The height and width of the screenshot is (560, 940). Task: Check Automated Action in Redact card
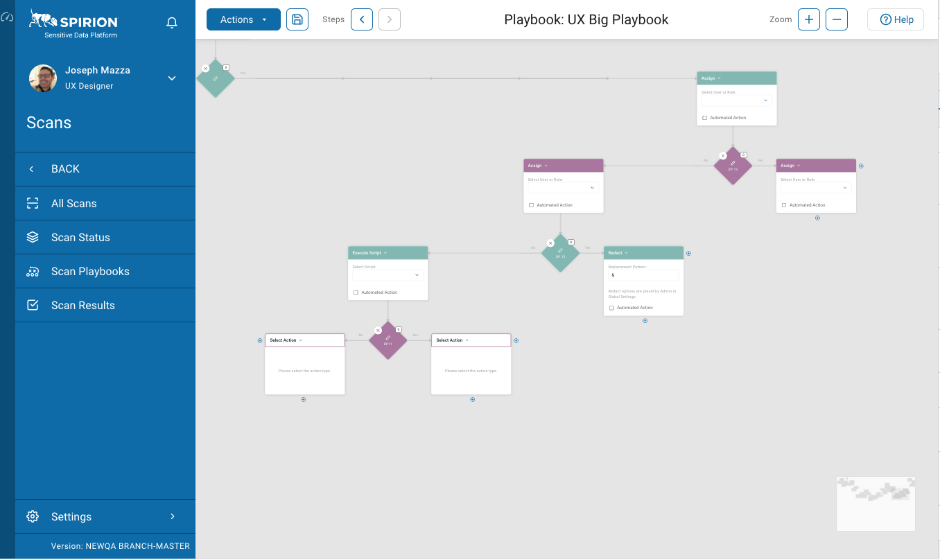coord(611,308)
